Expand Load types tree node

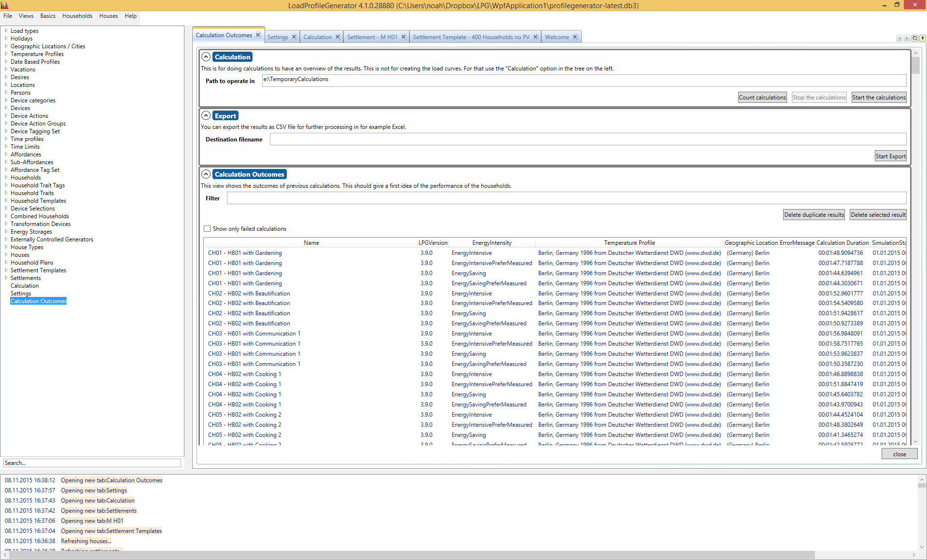6,31
